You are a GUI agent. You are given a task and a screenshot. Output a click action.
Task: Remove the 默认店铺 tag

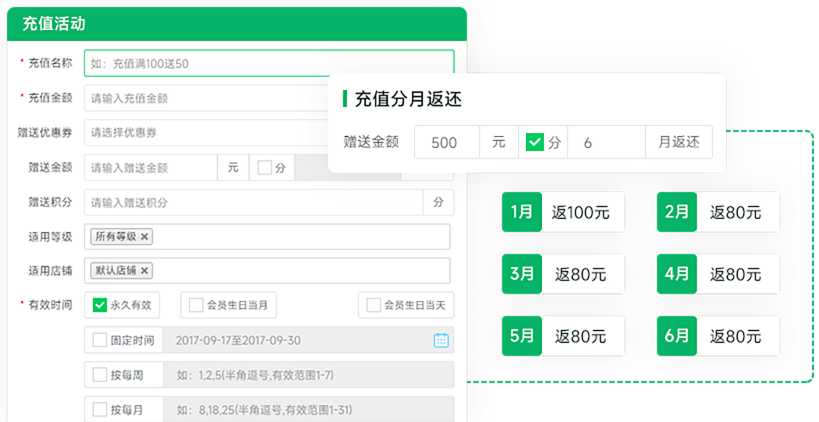coord(145,271)
